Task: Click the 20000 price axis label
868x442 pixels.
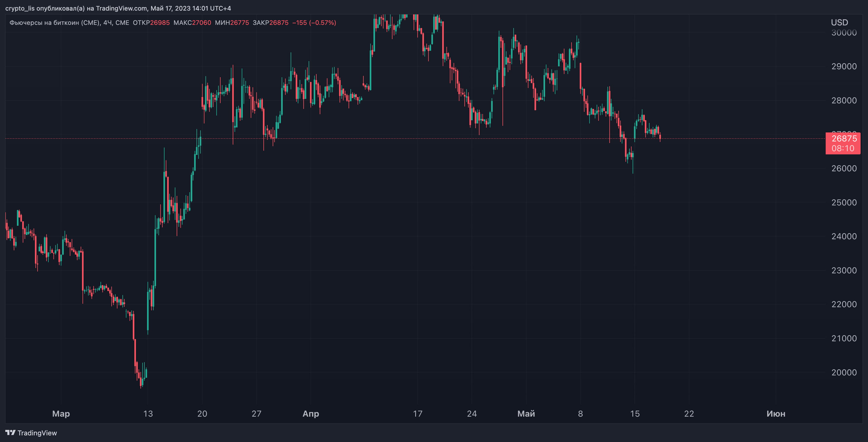Action: click(844, 372)
